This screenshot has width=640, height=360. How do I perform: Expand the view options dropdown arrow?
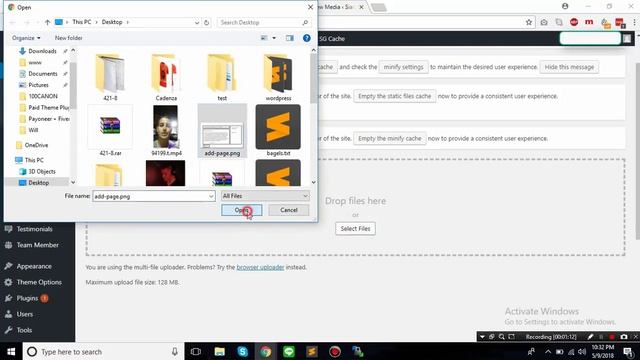[x=274, y=38]
